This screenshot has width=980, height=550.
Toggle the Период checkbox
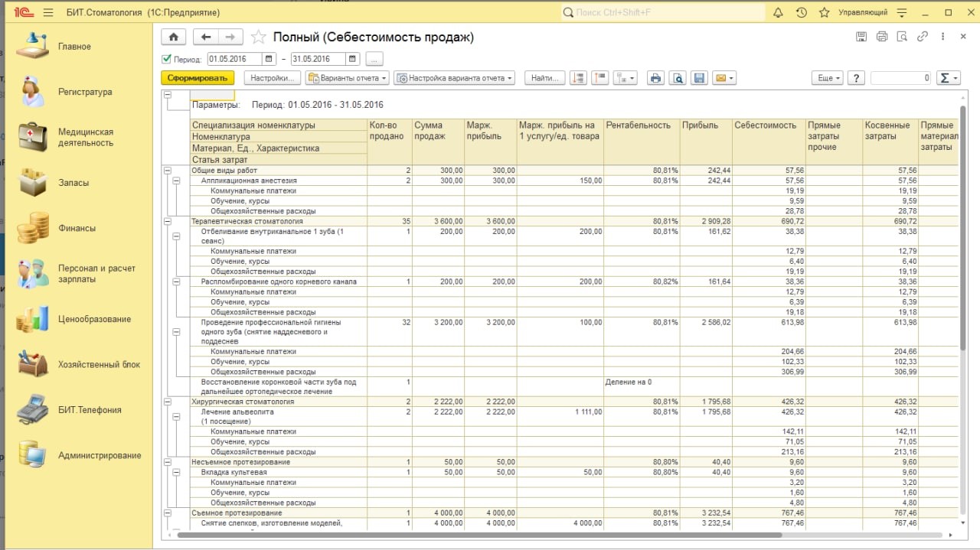pos(166,59)
